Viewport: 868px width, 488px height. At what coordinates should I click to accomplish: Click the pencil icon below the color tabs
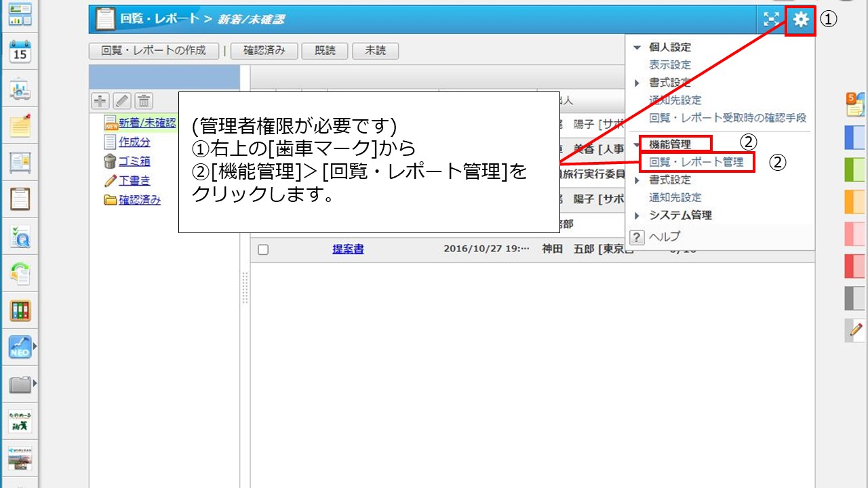[x=854, y=329]
